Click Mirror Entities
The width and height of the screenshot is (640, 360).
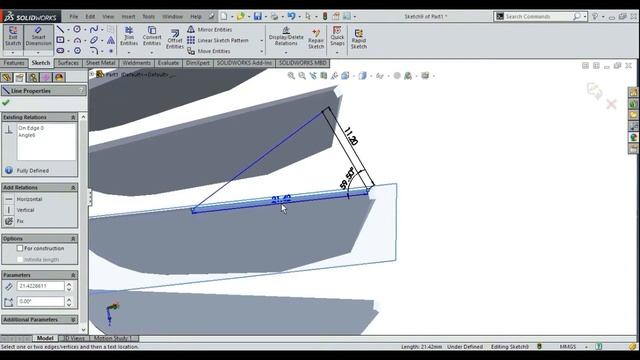pos(209,29)
